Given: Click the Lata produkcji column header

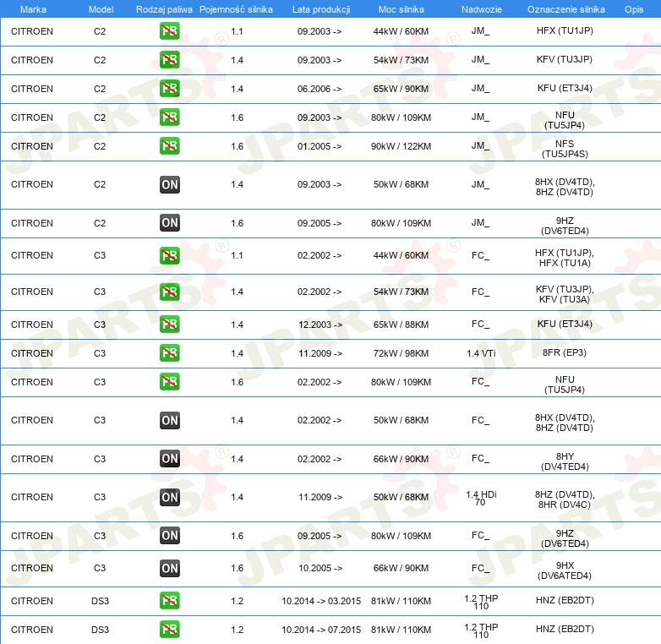Looking at the screenshot, I should (321, 9).
